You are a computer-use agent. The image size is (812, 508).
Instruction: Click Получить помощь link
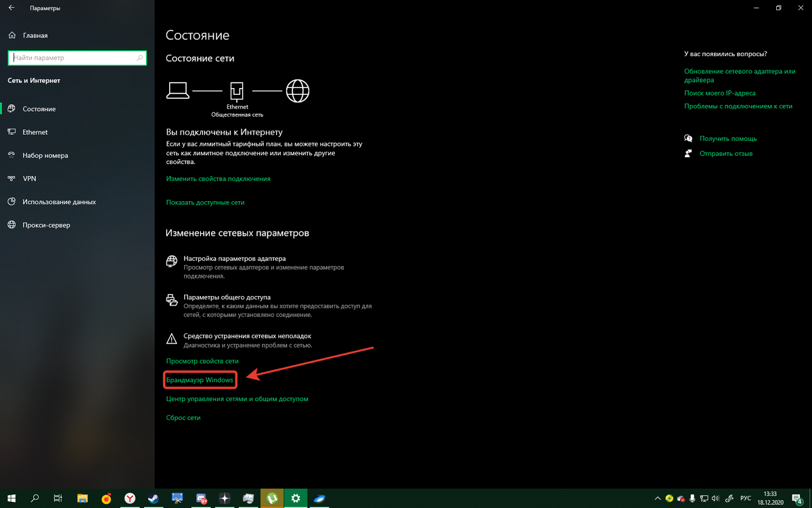click(x=728, y=139)
